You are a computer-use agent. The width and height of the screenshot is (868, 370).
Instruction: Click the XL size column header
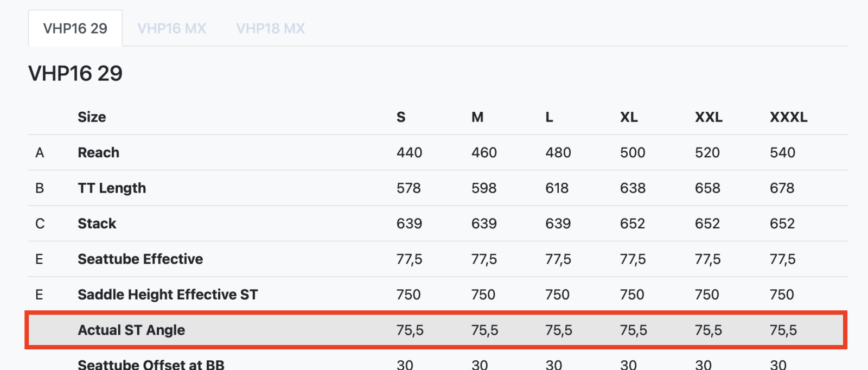[629, 117]
